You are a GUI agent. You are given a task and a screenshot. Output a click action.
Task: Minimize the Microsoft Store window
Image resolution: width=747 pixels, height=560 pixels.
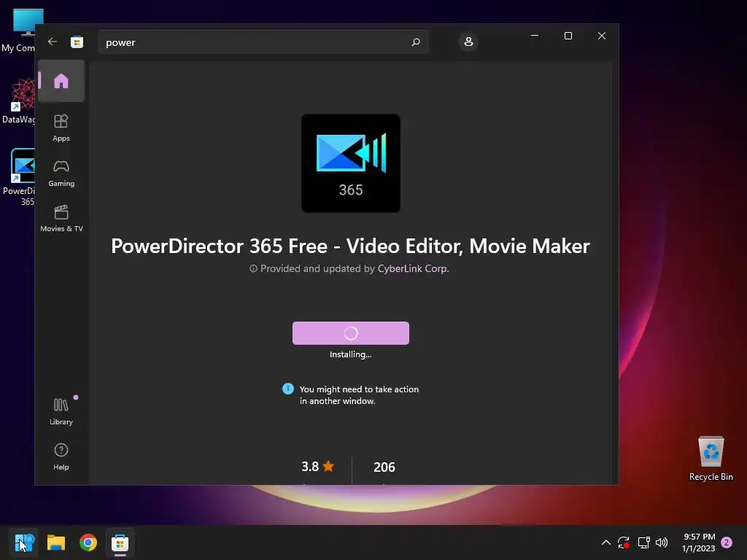[x=535, y=36]
